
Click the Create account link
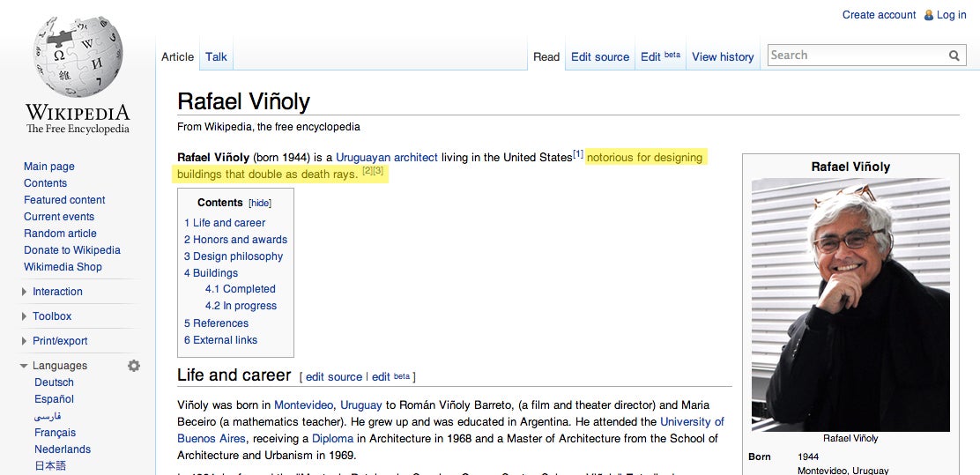click(x=879, y=15)
